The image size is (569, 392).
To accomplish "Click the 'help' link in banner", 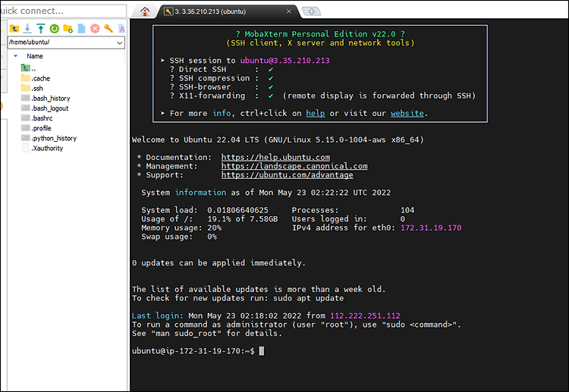I will pyautogui.click(x=316, y=113).
